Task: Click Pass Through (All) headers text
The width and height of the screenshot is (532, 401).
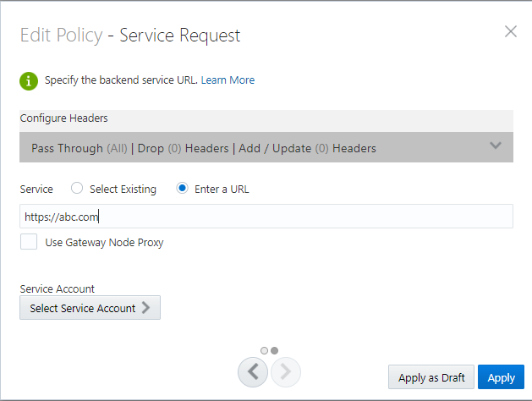Action: 79,148
